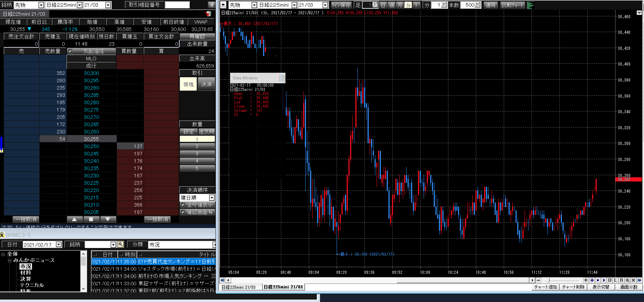This screenshot has width=644, height=302.
Task: Open the 建日順 settlement order dropdown
Action: [211, 198]
